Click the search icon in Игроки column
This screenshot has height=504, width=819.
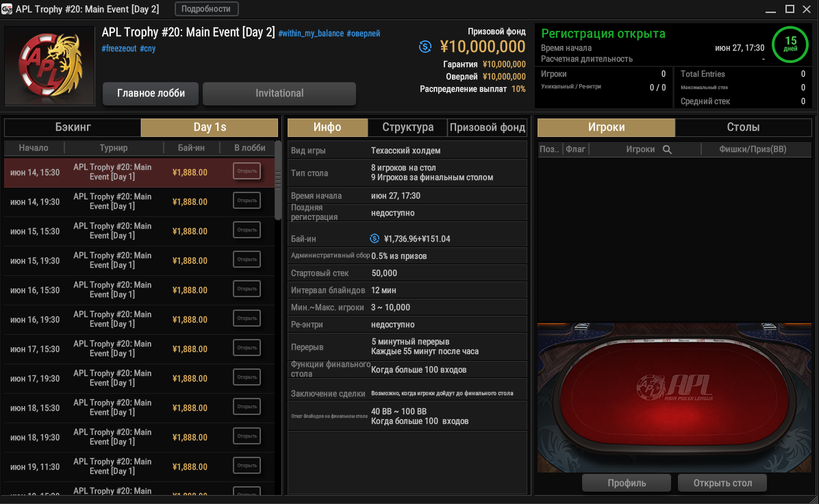(x=667, y=149)
